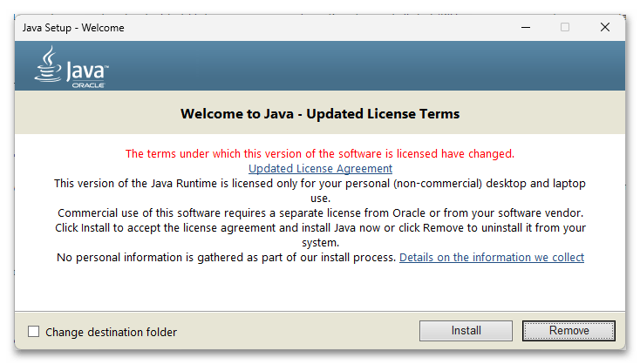This screenshot has width=640, height=364.
Task: Click the No personal information sentence
Action: click(226, 257)
